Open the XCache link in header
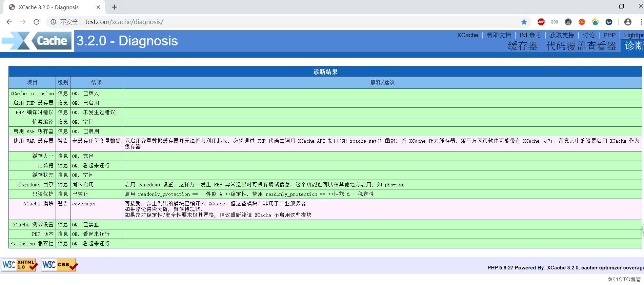 467,35
